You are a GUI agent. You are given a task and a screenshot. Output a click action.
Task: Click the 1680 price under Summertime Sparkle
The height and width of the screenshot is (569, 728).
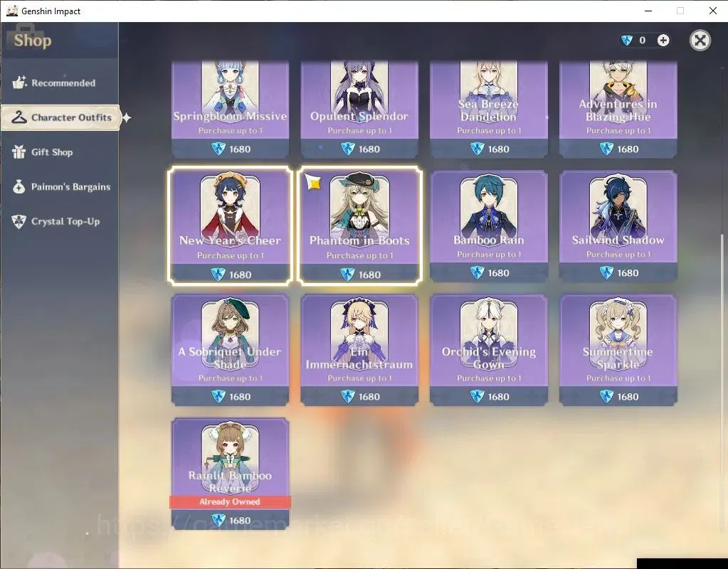(x=628, y=397)
